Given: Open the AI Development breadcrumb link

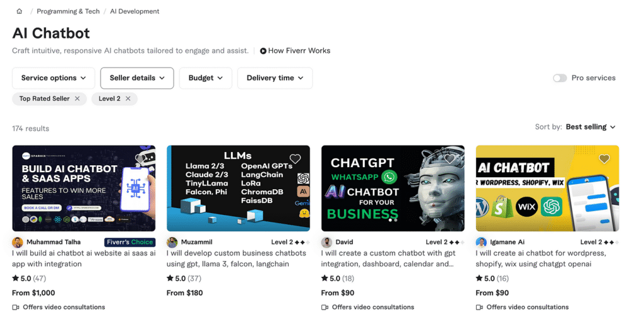Looking at the screenshot, I should point(135,11).
